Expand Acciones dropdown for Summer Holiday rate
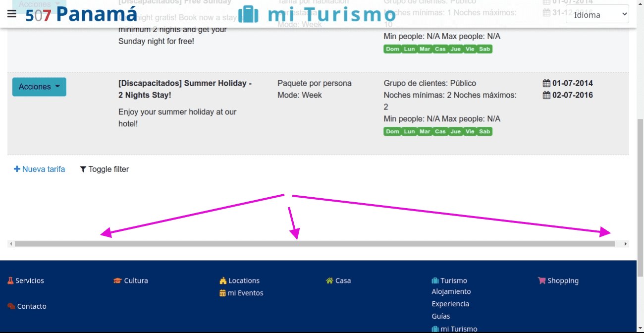The height and width of the screenshot is (333, 644). tap(39, 87)
